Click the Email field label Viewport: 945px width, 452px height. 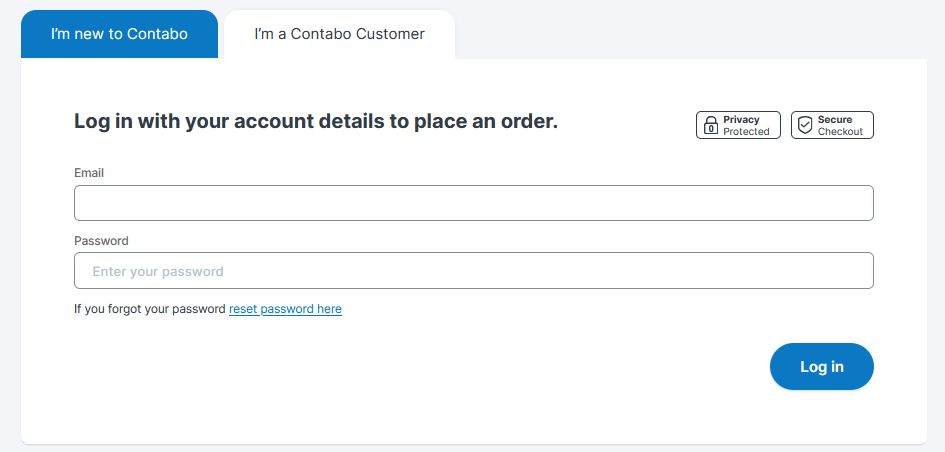[89, 173]
